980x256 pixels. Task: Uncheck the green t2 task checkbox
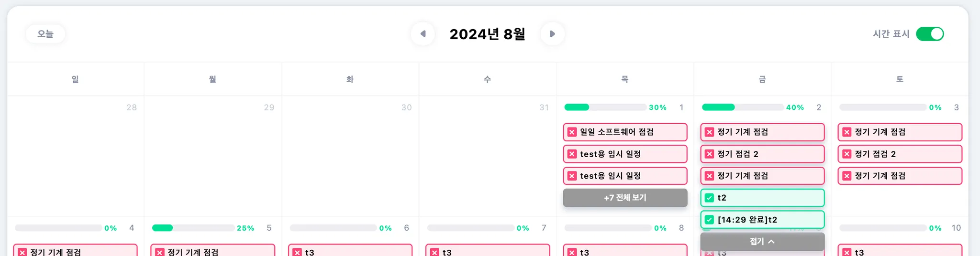coord(709,198)
